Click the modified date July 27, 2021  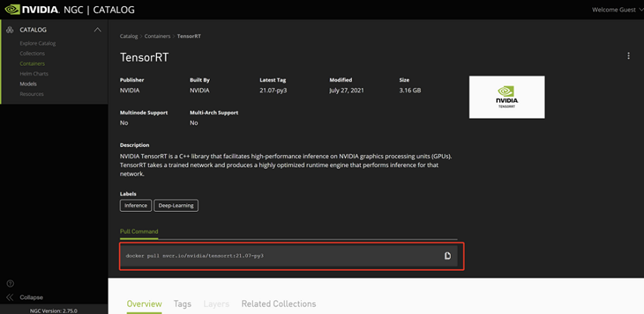(347, 91)
